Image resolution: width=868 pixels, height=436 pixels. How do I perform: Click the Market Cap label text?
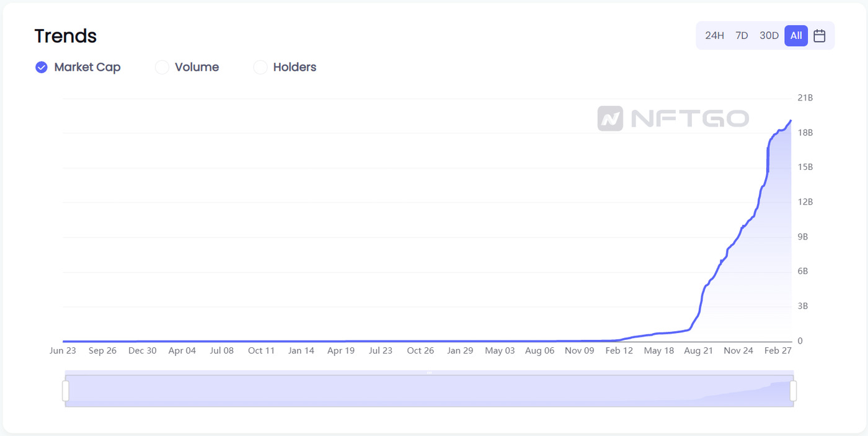87,67
